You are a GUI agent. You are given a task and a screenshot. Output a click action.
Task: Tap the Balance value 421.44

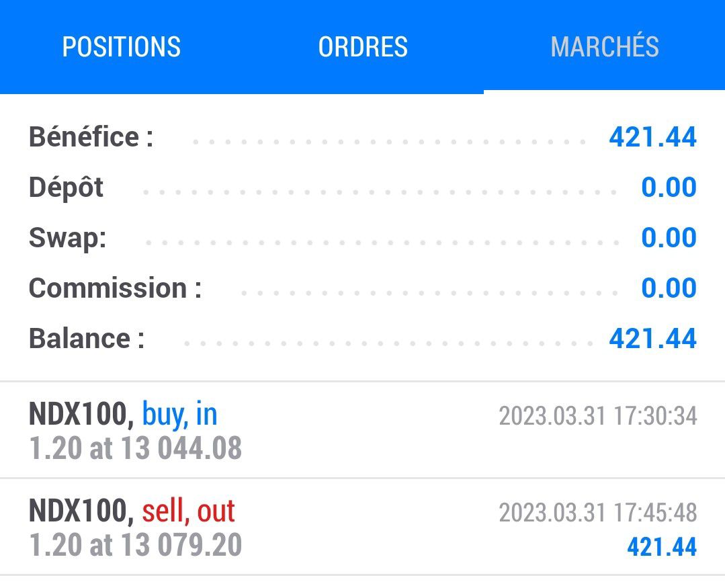point(652,339)
